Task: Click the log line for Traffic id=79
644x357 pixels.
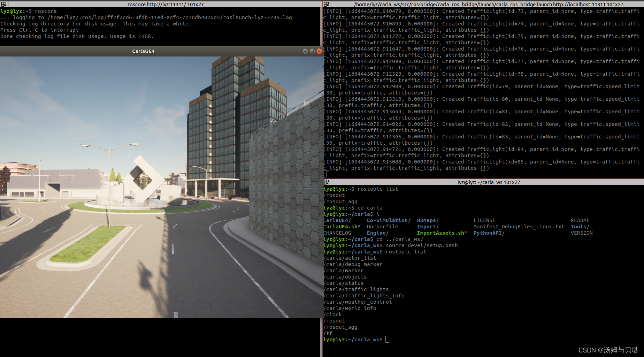Action: tap(481, 90)
